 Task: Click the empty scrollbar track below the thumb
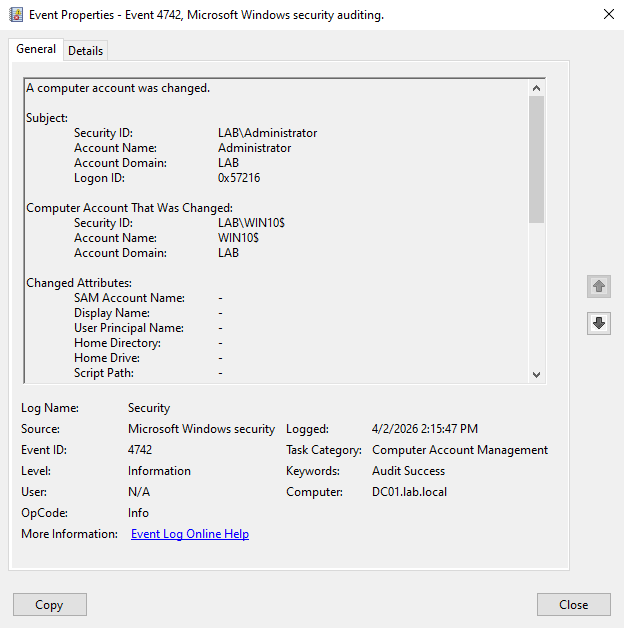tap(537, 300)
